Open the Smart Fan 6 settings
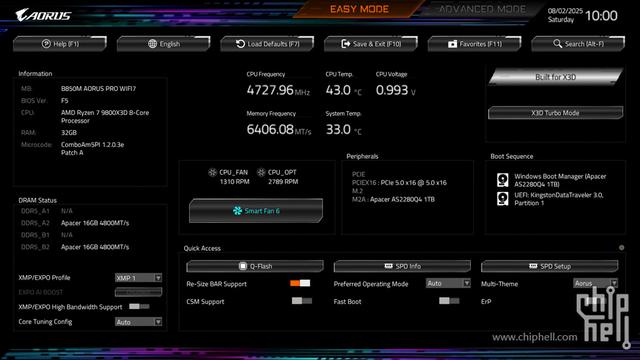Screen dimensions: 640x360 pyautogui.click(x=256, y=211)
